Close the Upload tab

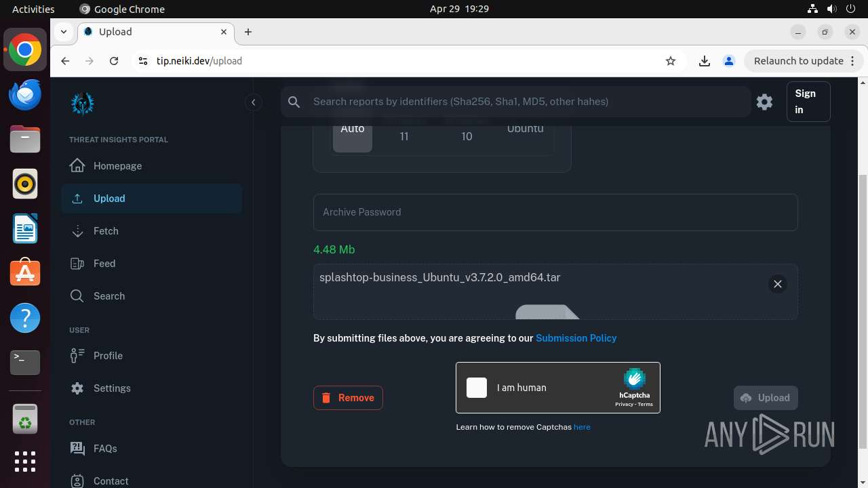click(224, 32)
